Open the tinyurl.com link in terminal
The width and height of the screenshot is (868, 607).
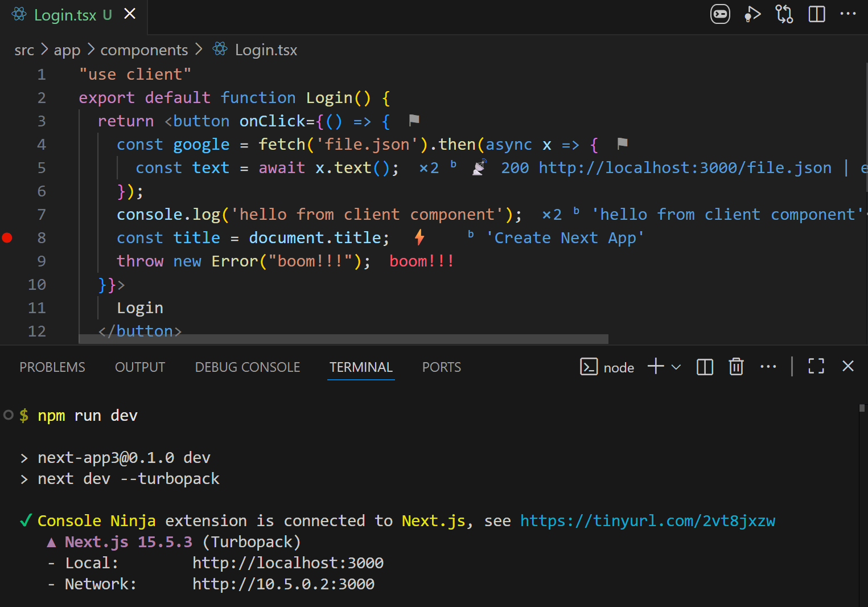[x=647, y=521]
